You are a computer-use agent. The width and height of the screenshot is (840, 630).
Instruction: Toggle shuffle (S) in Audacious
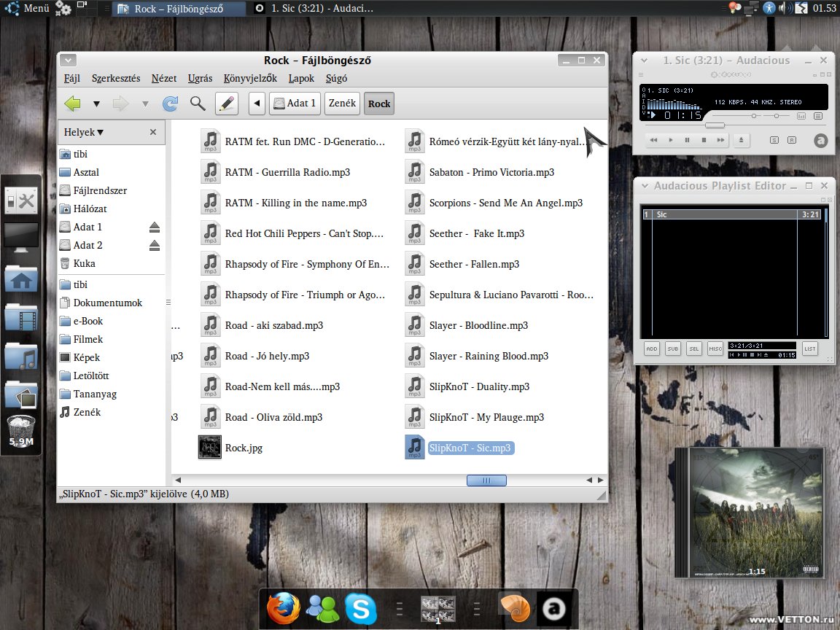click(774, 140)
